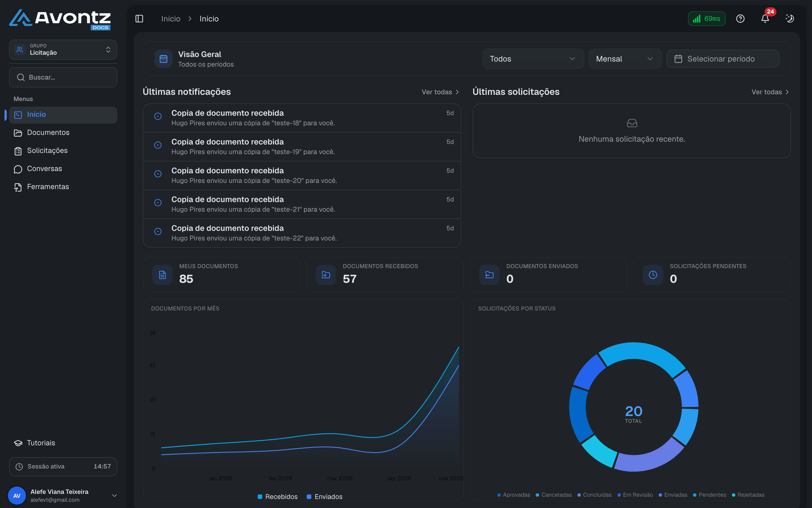Expand the Grupo Licitação selector
The height and width of the screenshot is (508, 812).
click(63, 50)
